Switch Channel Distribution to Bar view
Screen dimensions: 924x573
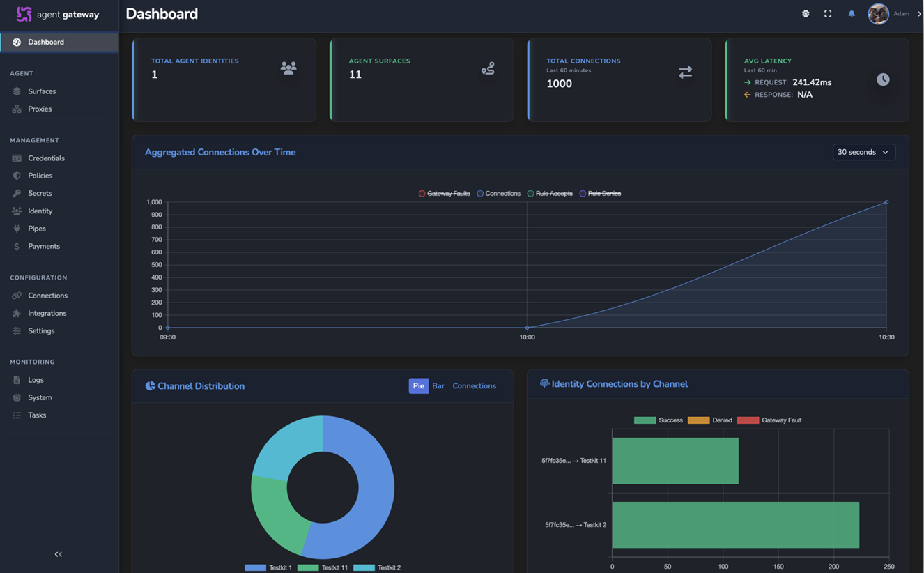click(x=438, y=385)
